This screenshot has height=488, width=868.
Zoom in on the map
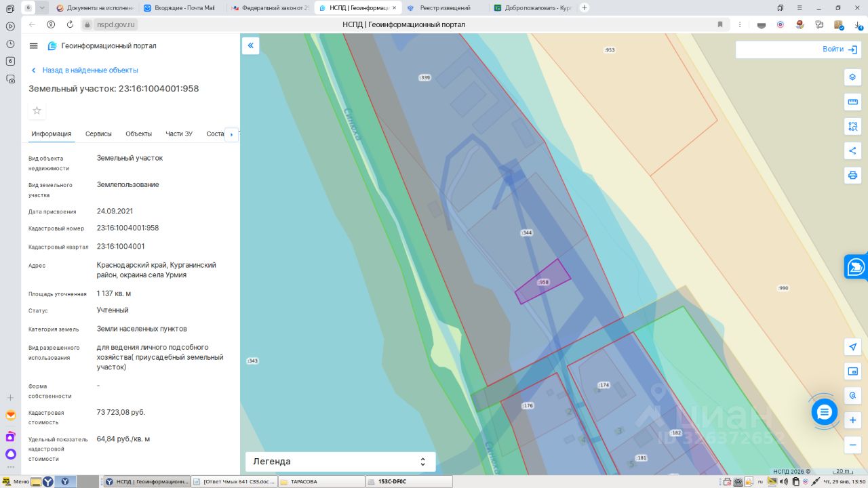(852, 420)
